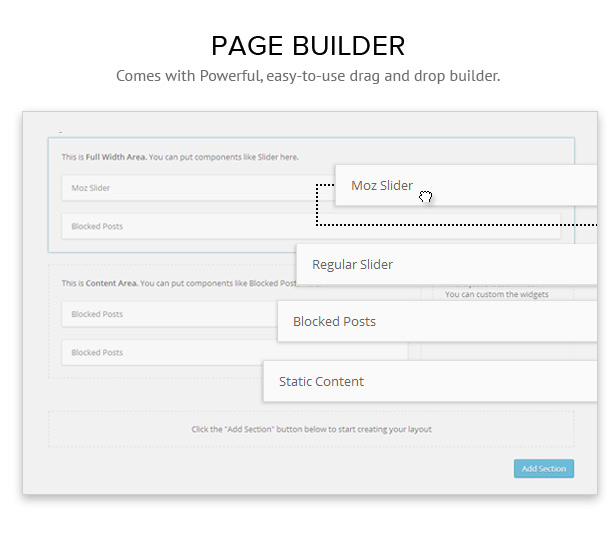Select the Static Content component card
Screen dimensions: 616x536
430,381
